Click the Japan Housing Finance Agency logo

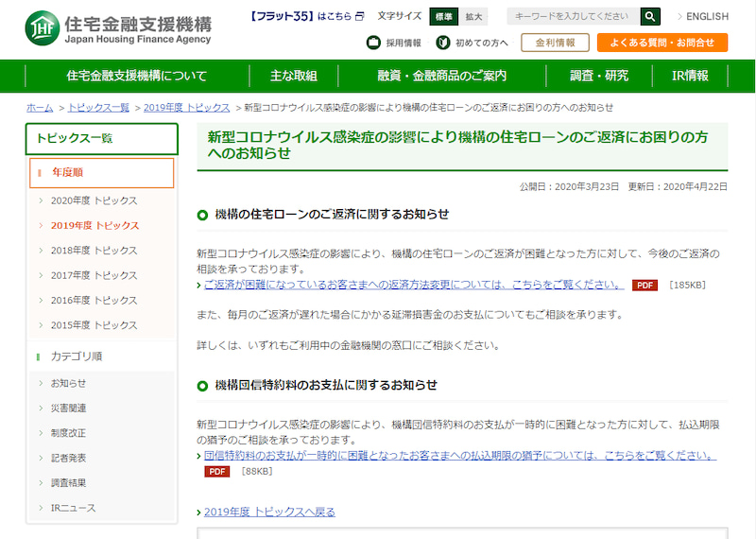tap(118, 28)
